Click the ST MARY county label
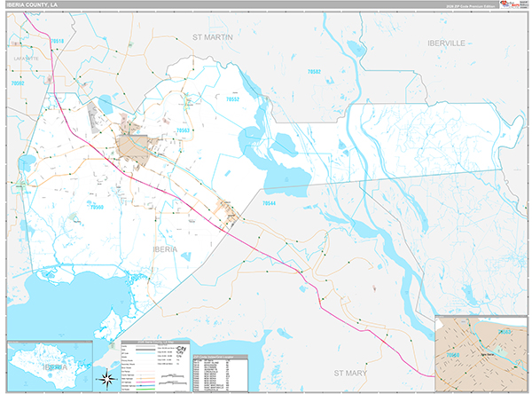 click(350, 373)
